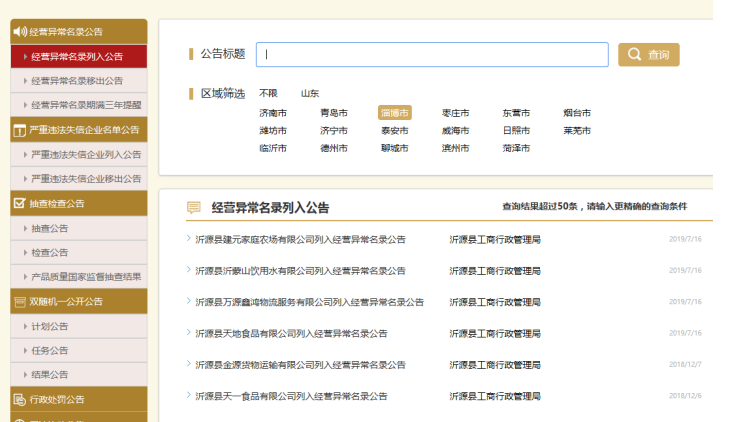This screenshot has width=736, height=422.
Task: Select the 不限 region filter option
Action: (268, 93)
